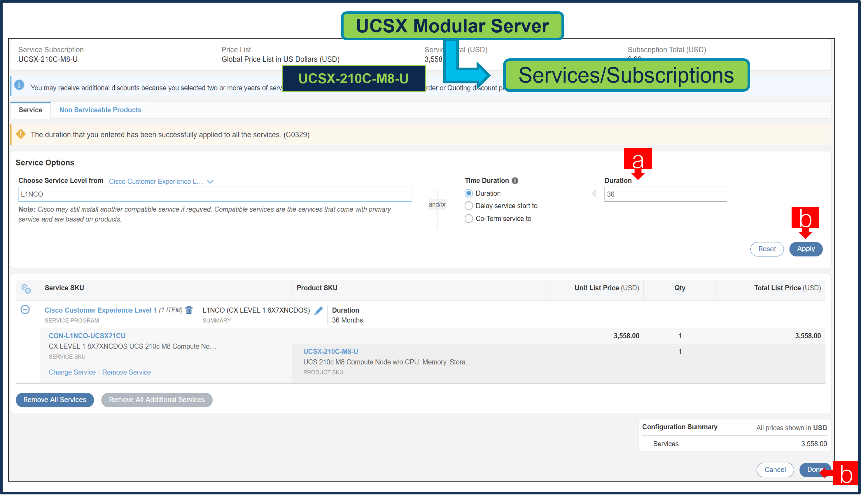Image resolution: width=868 pixels, height=502 pixels.
Task: Click the Change Service link
Action: click(73, 376)
